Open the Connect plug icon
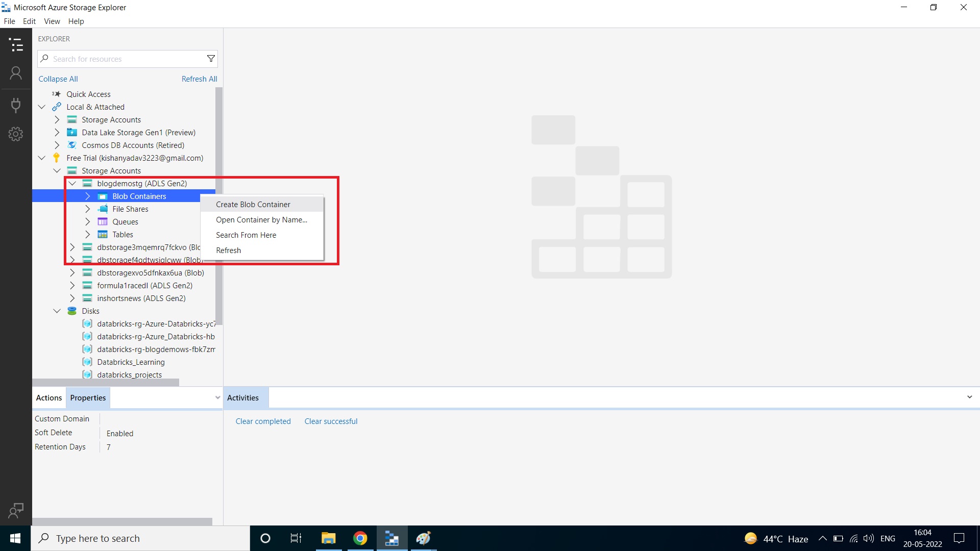The width and height of the screenshot is (980, 551). pyautogui.click(x=16, y=105)
